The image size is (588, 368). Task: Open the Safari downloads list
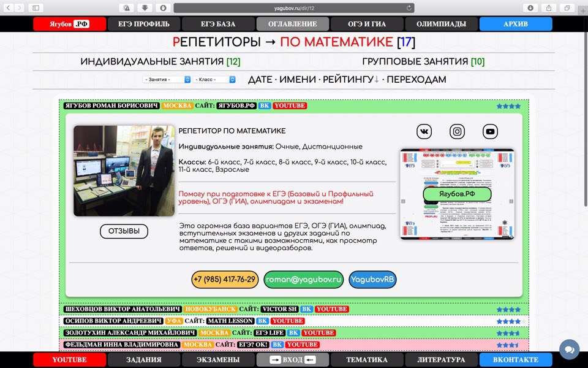click(x=530, y=7)
